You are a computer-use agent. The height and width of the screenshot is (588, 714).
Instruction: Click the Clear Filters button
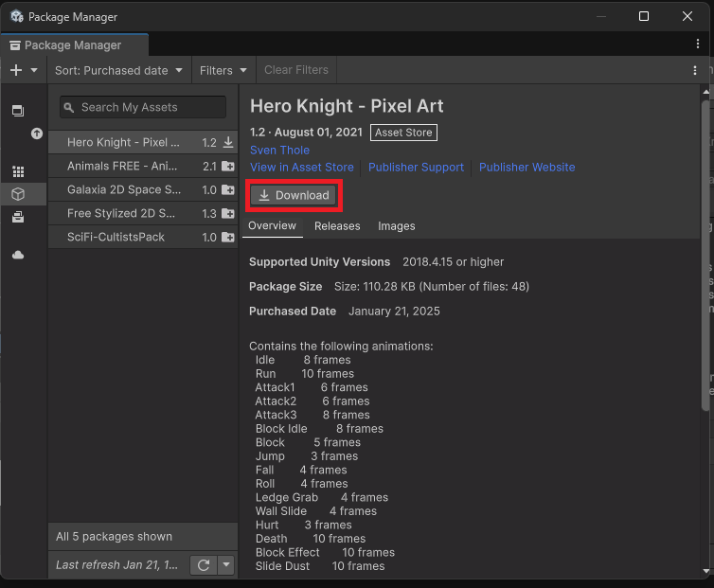pos(296,70)
